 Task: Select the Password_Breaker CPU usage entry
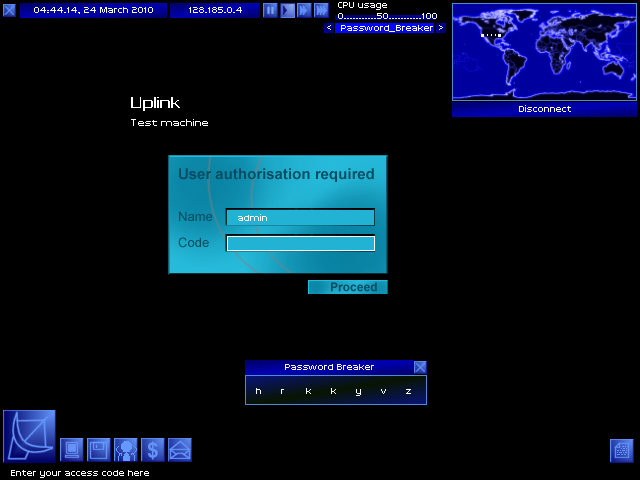(386, 28)
